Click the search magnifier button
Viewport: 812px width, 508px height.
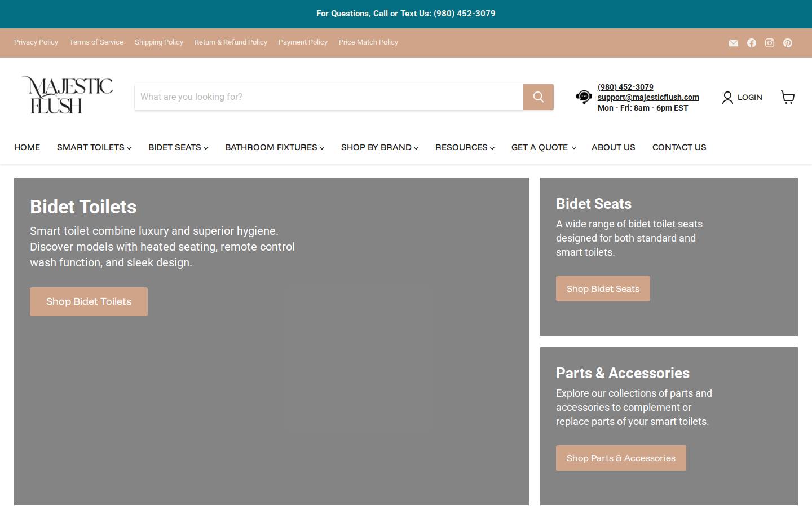click(x=539, y=97)
